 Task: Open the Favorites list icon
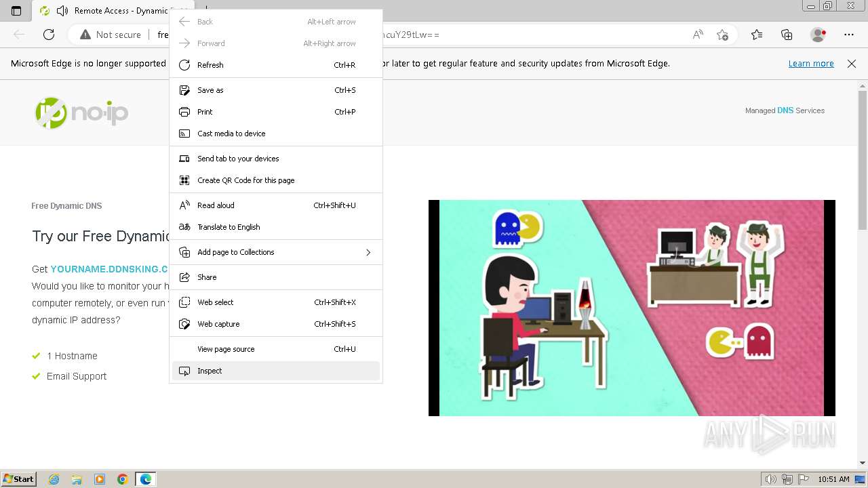(757, 35)
